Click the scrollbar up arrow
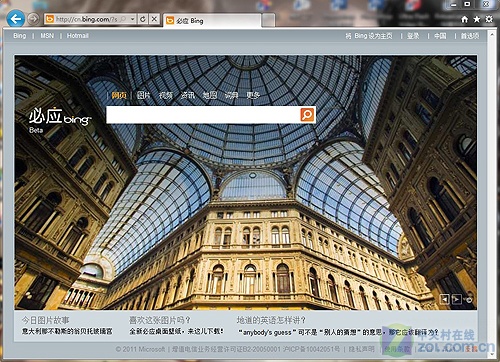This screenshot has height=362, width=500. [x=492, y=34]
